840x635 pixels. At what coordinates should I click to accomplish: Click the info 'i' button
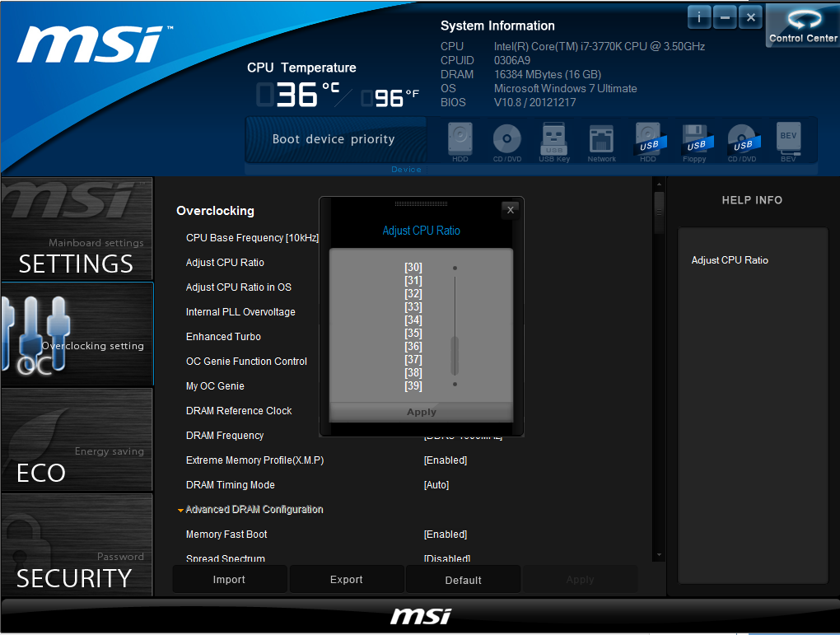point(698,17)
